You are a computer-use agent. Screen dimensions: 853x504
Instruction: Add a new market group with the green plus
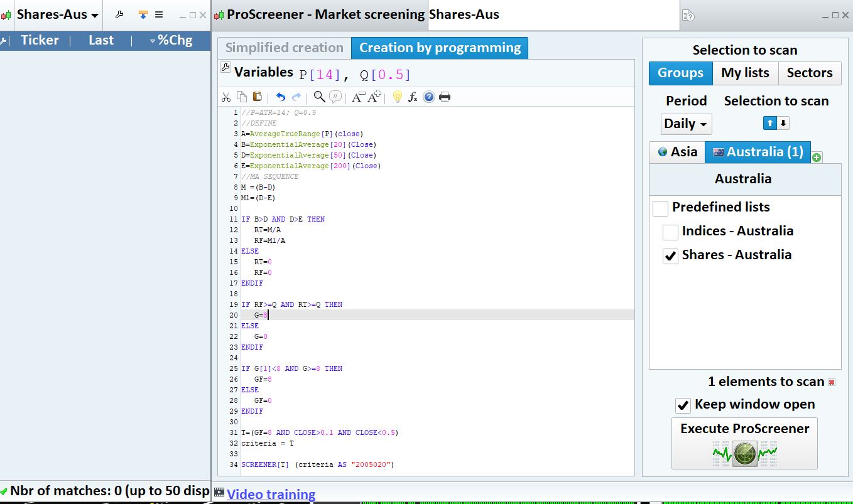coord(817,158)
